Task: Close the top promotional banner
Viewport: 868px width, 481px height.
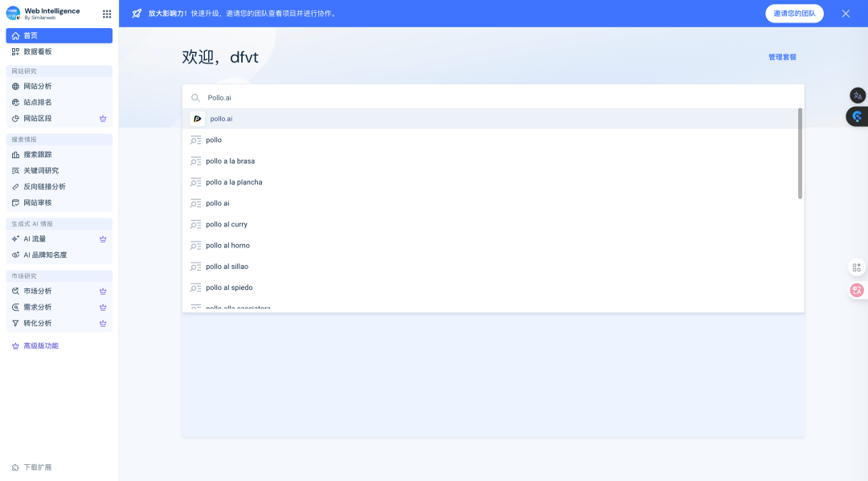Action: point(845,14)
